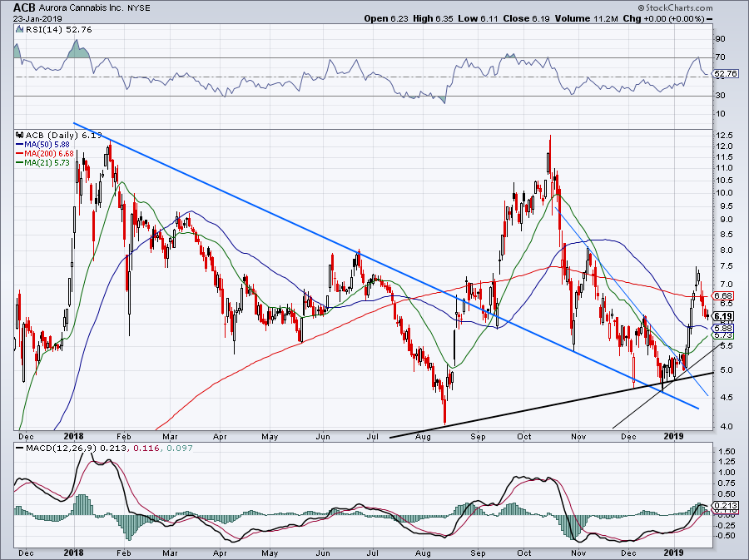The width and height of the screenshot is (749, 560).
Task: Click the ACB ticker symbol in the header
Action: point(24,7)
